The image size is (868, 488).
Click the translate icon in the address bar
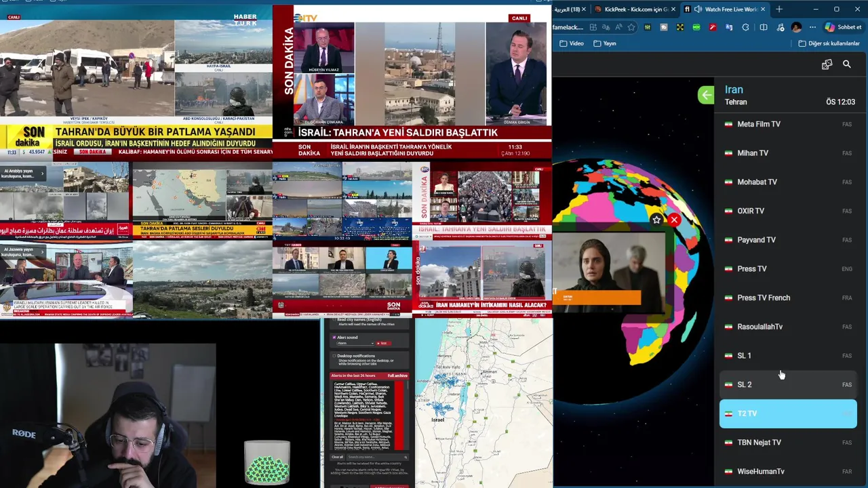[606, 27]
